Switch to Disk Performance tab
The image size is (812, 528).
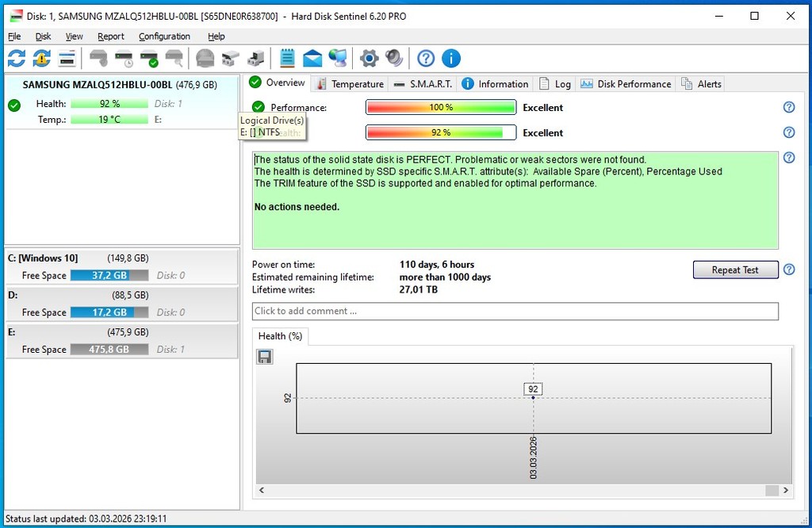[x=626, y=84]
